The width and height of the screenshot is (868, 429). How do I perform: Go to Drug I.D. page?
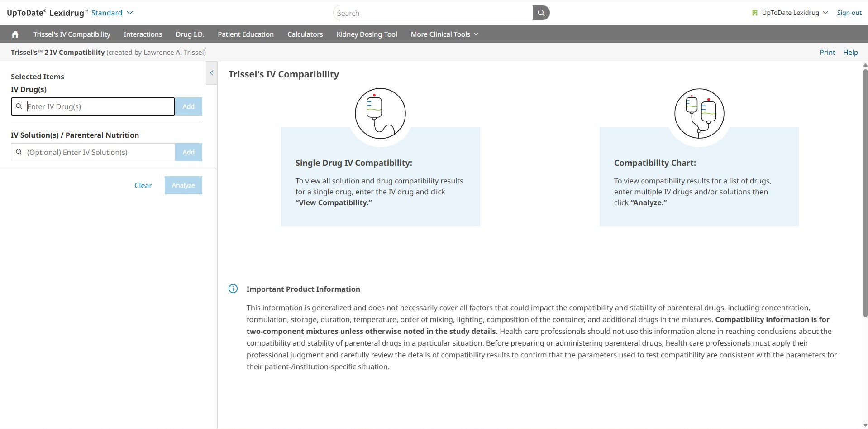(190, 34)
